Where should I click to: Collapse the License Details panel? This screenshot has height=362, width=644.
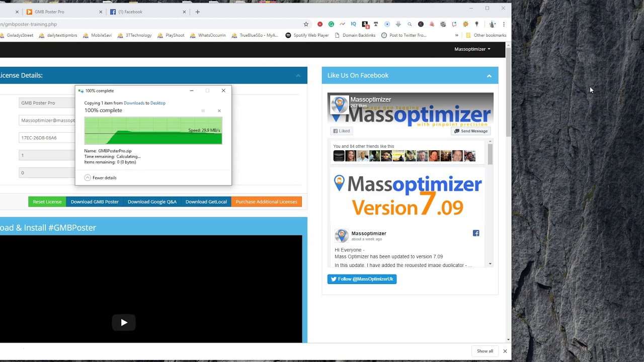tap(298, 75)
